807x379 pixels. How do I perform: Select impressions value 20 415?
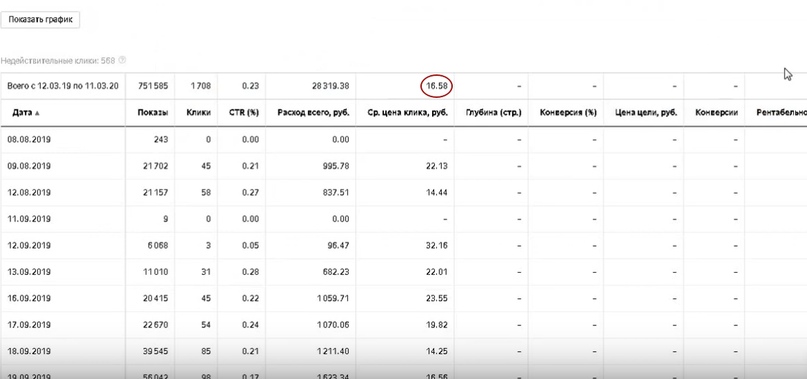[x=155, y=299]
